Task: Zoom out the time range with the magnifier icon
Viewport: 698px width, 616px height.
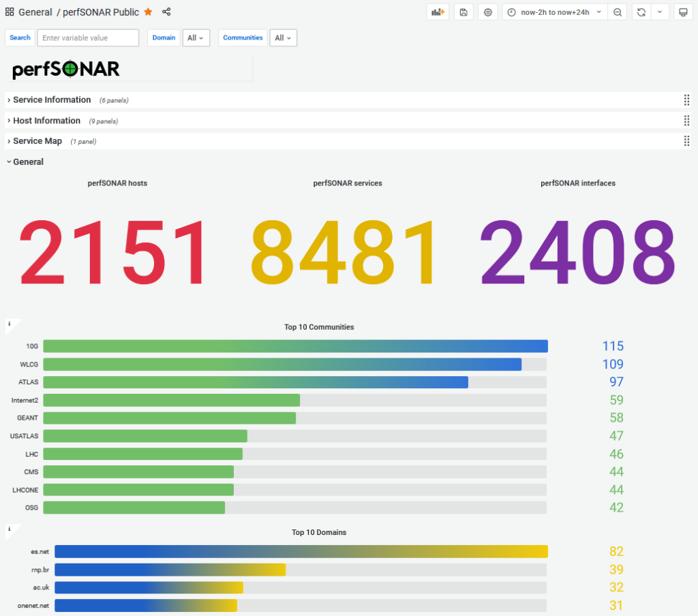Action: coord(617,12)
